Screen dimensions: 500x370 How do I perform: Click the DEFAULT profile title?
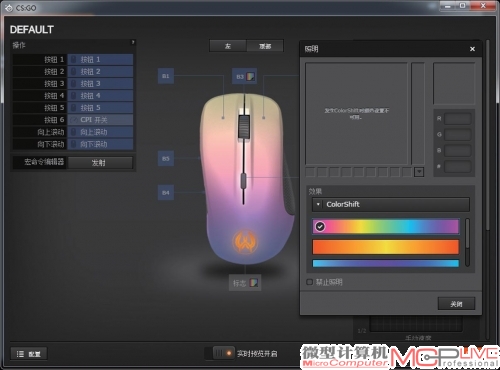(32, 30)
